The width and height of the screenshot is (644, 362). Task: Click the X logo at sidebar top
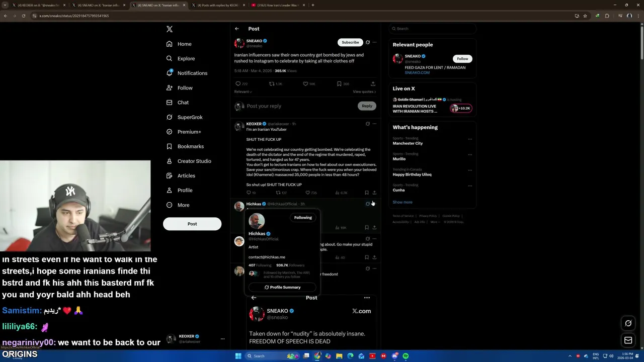[x=170, y=29]
